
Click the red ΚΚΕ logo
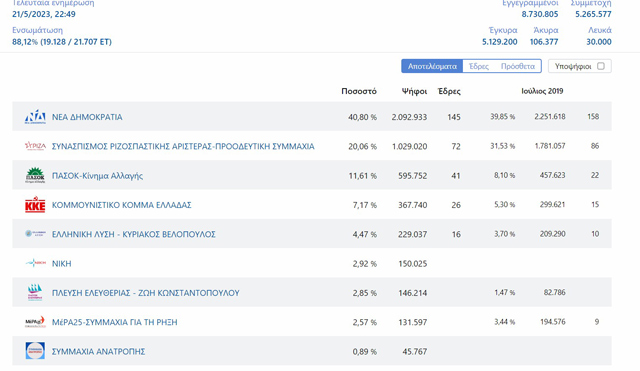(x=35, y=204)
